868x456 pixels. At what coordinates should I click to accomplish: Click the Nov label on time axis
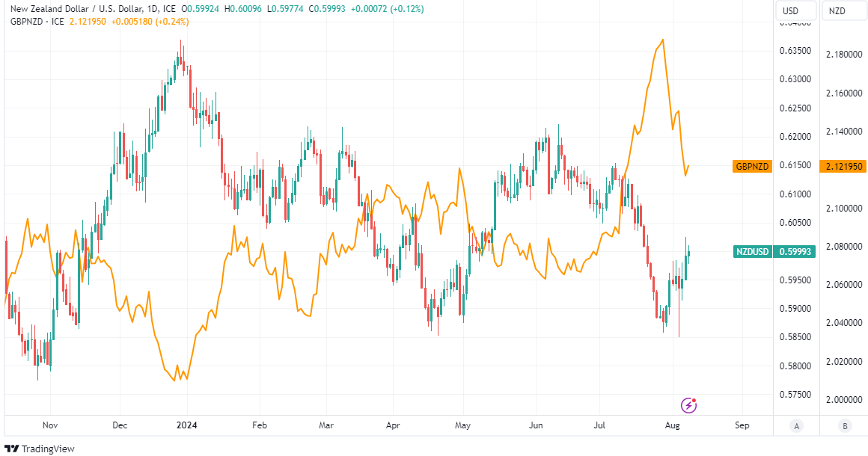pos(50,425)
